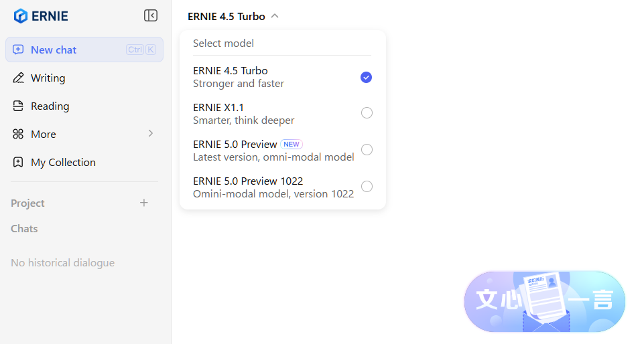Select the ERNIE 5.0 Preview radio button
This screenshot has width=644, height=344.
pos(367,149)
